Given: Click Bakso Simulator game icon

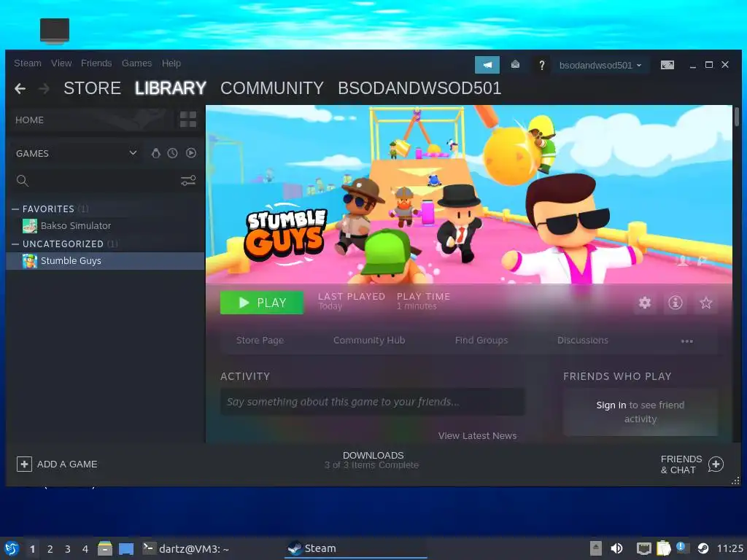Looking at the screenshot, I should pos(29,226).
